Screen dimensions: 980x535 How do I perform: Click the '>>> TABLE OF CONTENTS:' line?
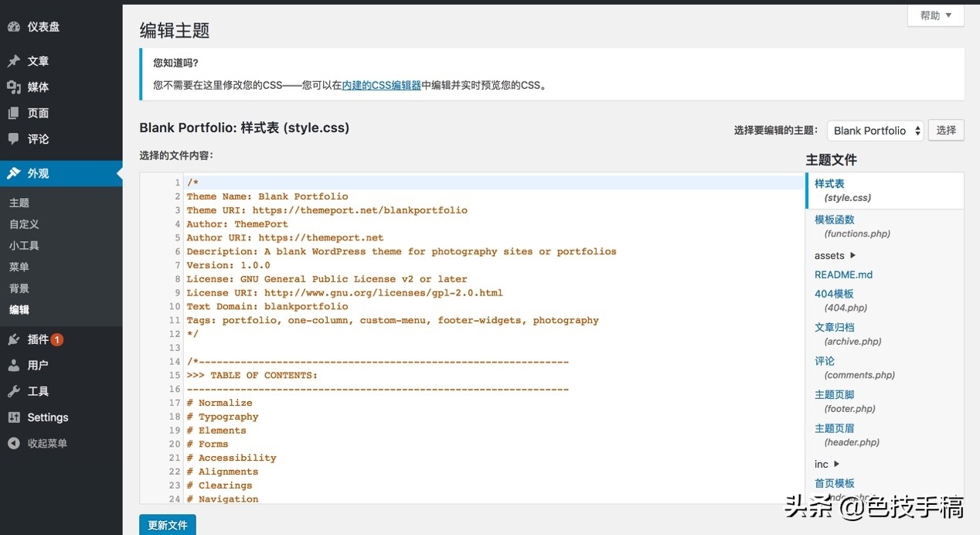(x=252, y=375)
